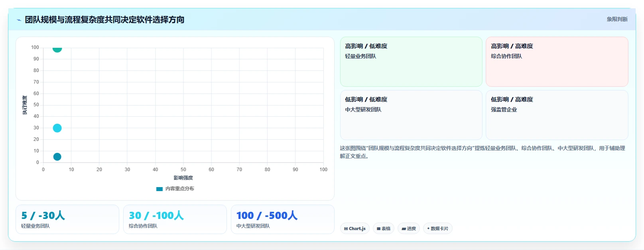Select the 30 / -100人 stat card
Image resolution: width=644 pixels, height=250 pixels.
click(x=175, y=219)
